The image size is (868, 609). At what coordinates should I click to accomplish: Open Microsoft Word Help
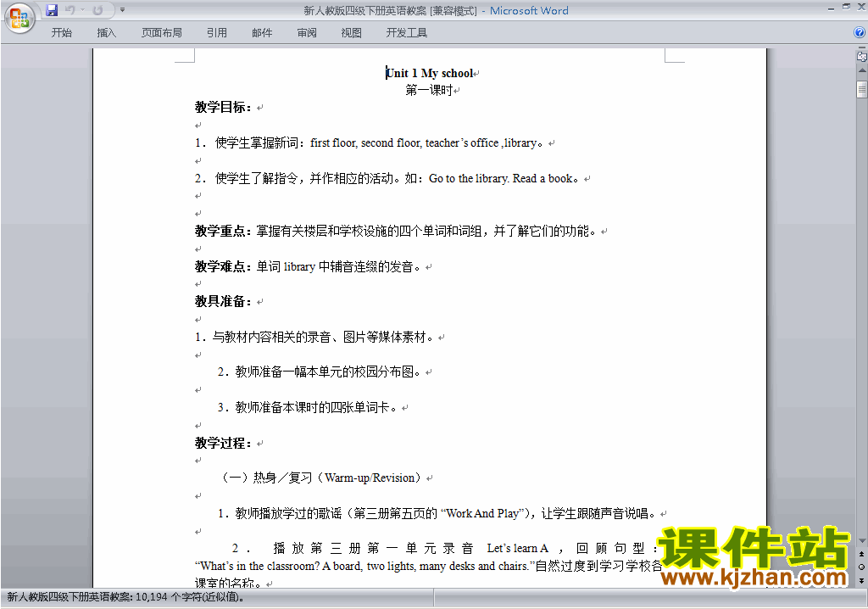(860, 33)
